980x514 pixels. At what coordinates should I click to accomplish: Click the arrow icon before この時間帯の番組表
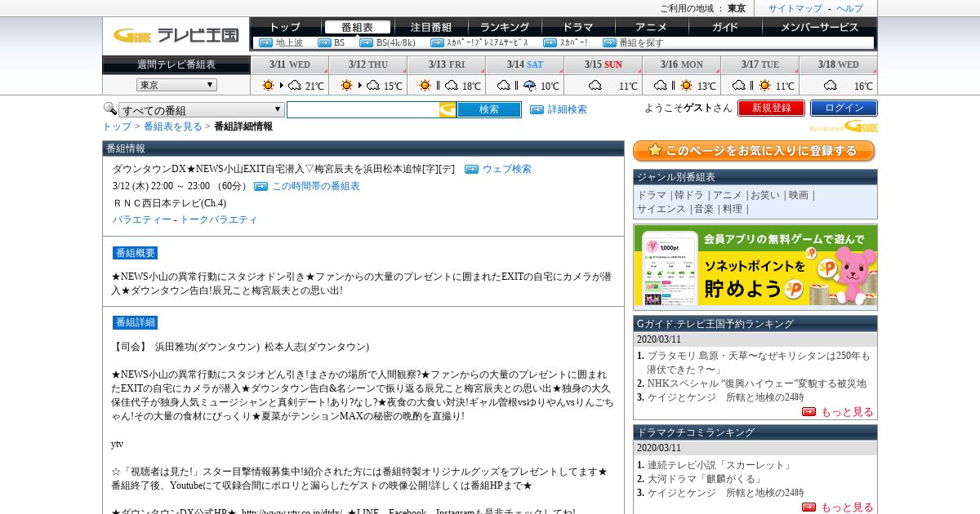pos(261,186)
